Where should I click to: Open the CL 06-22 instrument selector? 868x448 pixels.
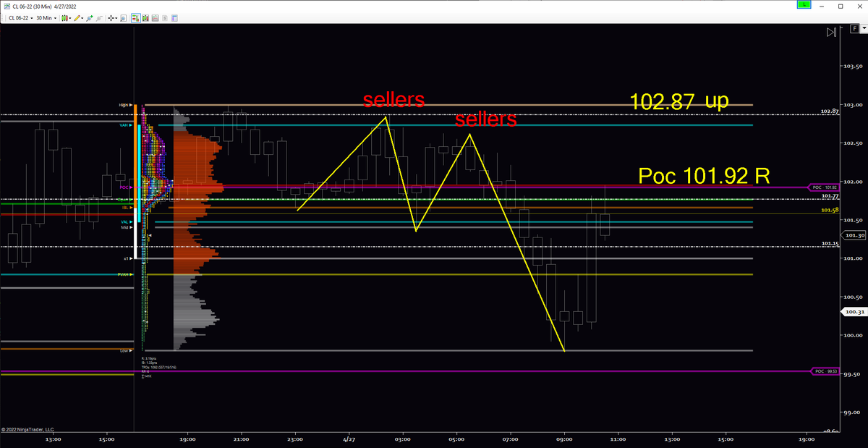21,18
